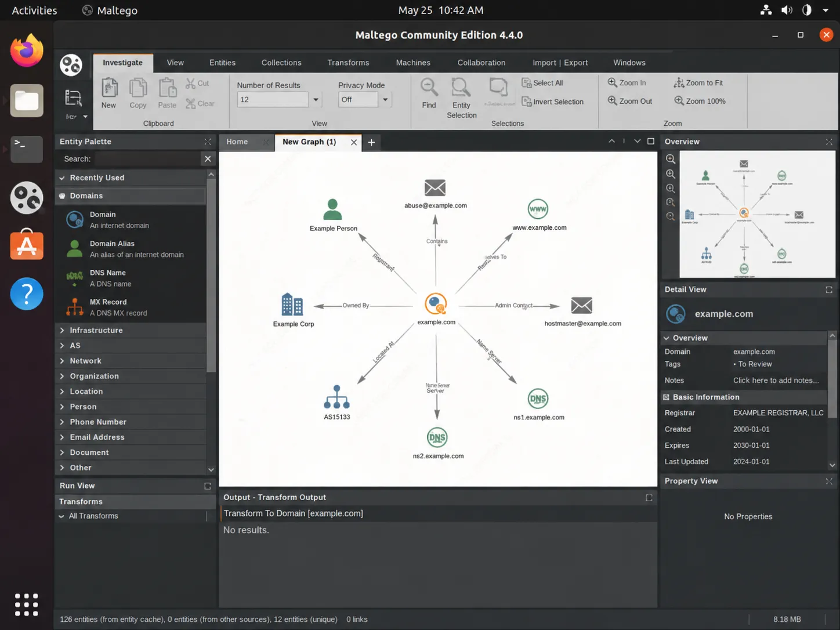Switch to the Home tab
Viewport: 840px width, 630px height.
click(x=237, y=142)
